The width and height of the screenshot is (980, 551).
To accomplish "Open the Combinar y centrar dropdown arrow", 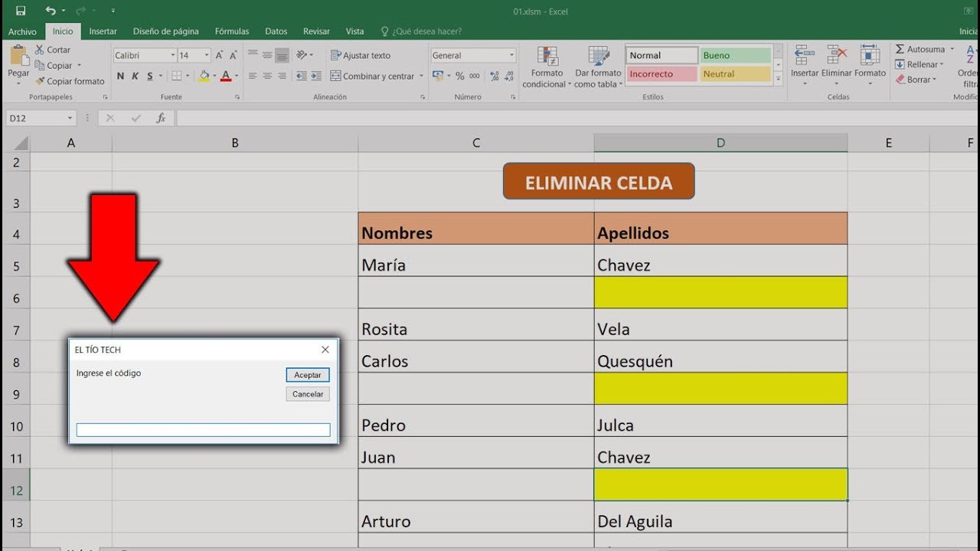I will pos(421,77).
